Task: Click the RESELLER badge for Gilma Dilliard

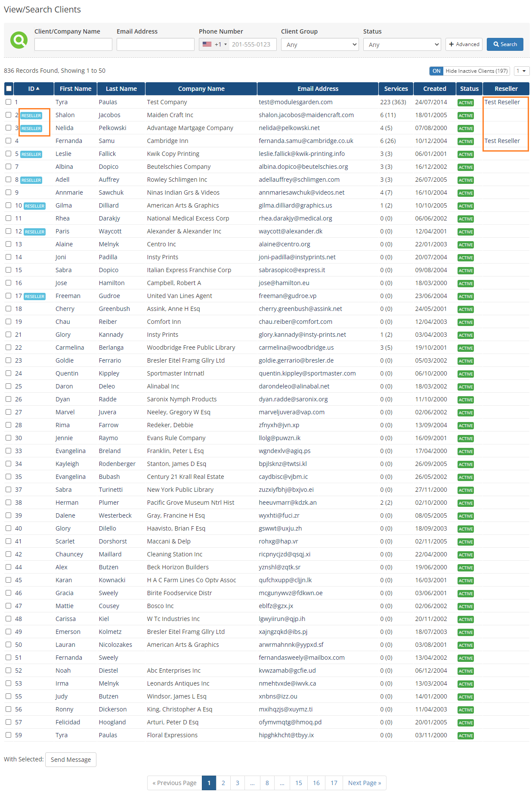Action: point(34,206)
